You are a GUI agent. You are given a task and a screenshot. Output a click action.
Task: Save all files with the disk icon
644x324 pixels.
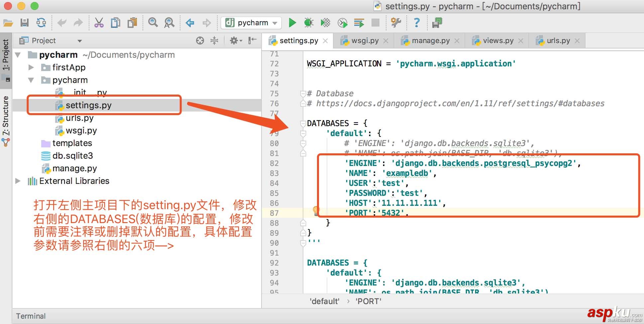click(x=24, y=23)
